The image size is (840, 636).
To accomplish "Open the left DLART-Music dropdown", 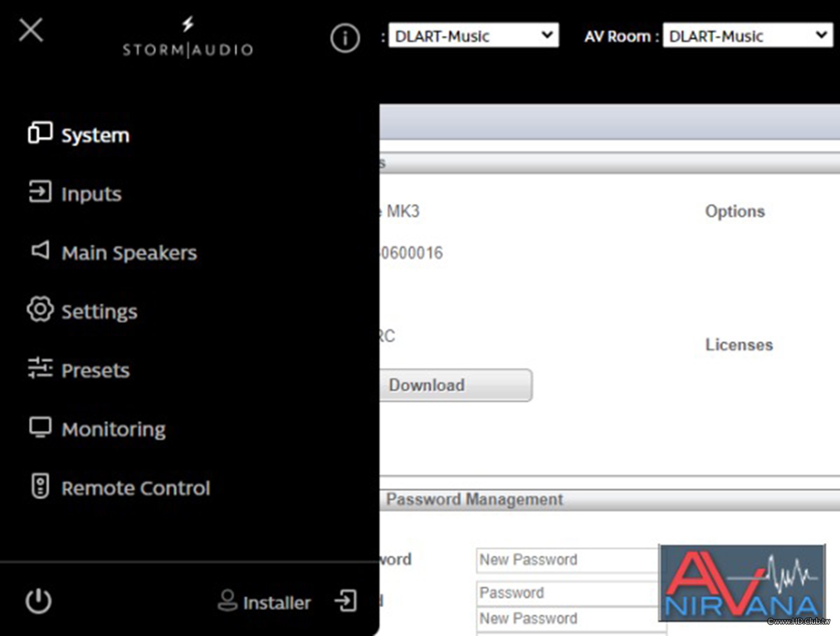I will point(473,35).
